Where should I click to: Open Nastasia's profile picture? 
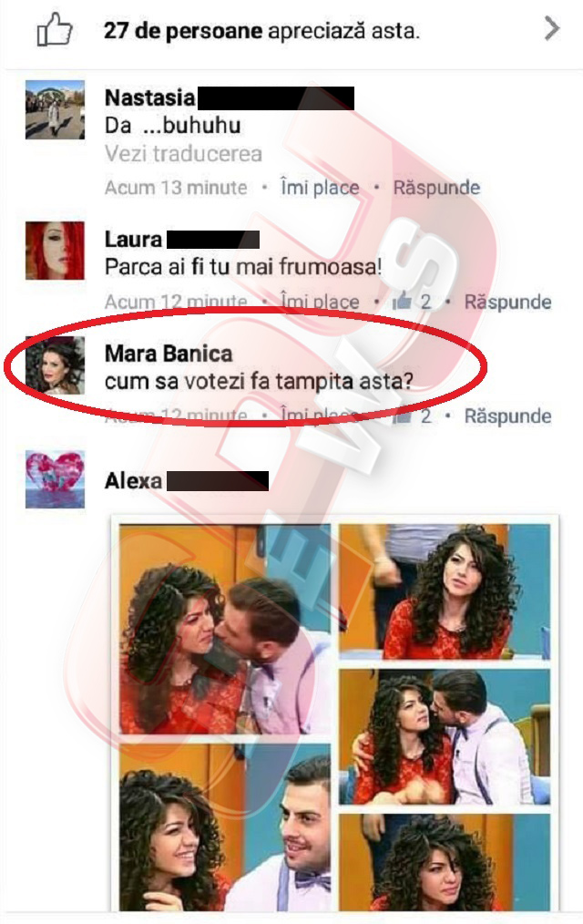[x=55, y=109]
